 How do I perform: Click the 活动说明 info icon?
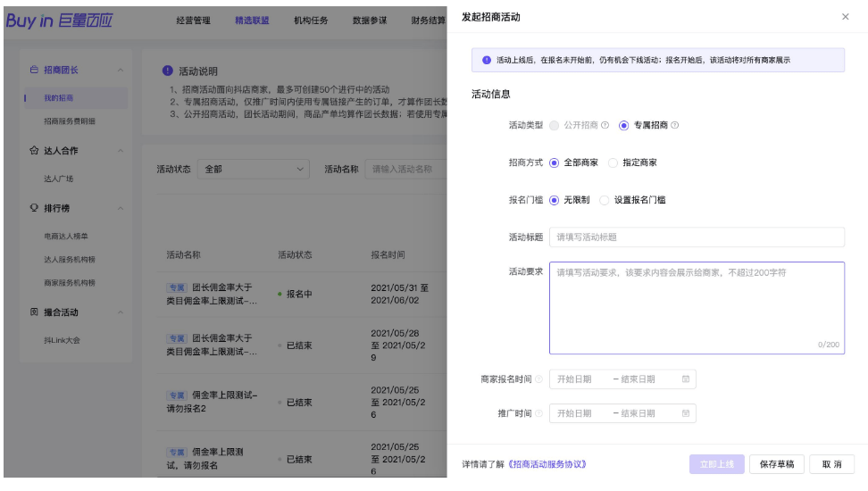(167, 71)
